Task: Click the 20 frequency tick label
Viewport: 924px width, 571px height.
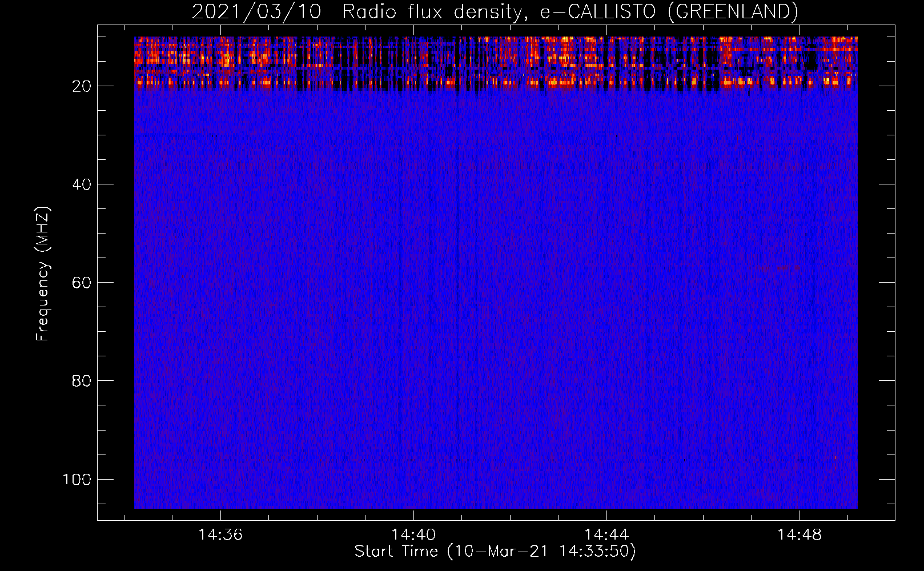Action: (x=82, y=86)
